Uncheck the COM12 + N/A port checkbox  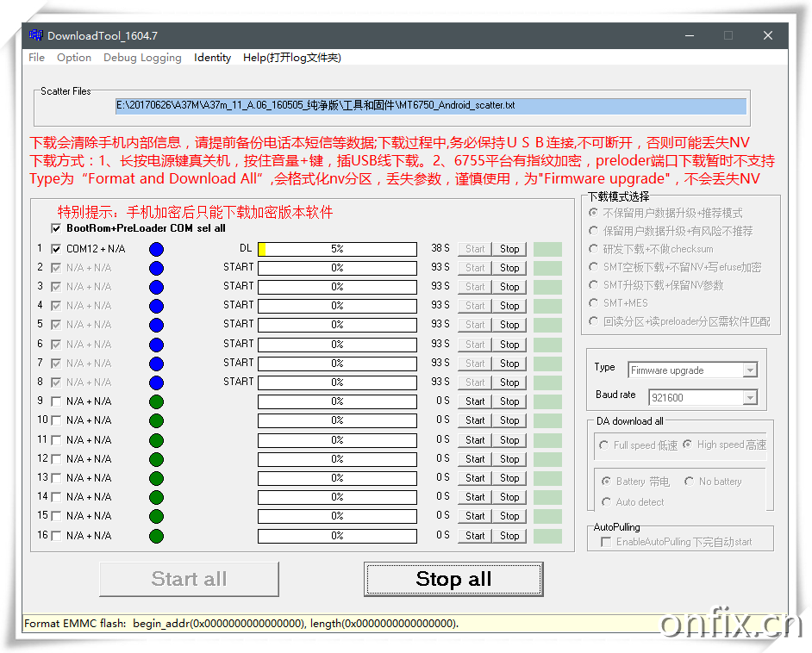click(x=56, y=249)
